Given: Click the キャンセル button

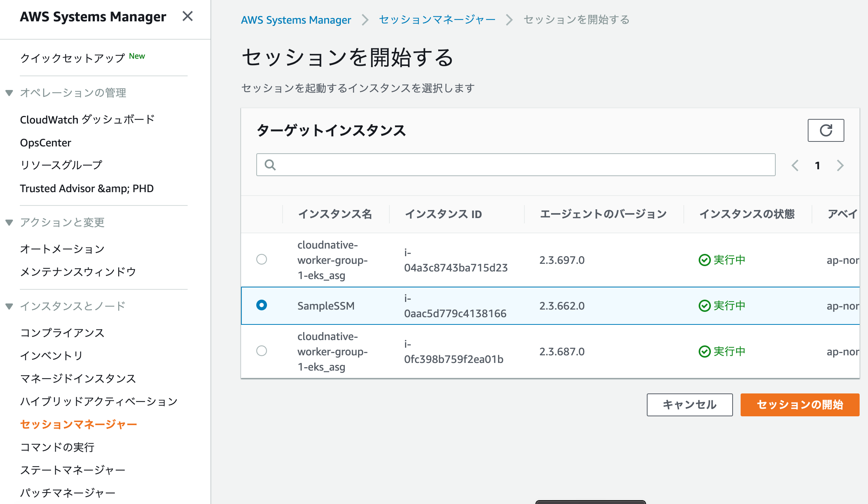Looking at the screenshot, I should 690,404.
